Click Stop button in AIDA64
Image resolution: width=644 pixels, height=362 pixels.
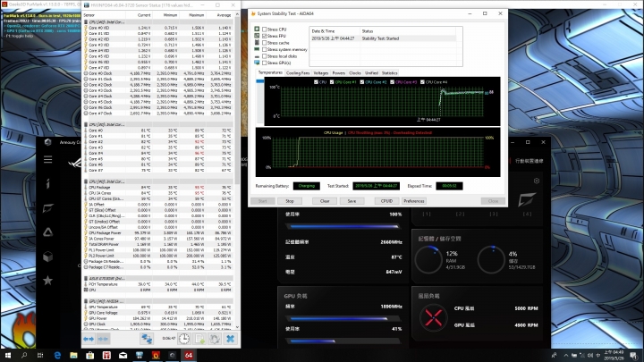[290, 201]
